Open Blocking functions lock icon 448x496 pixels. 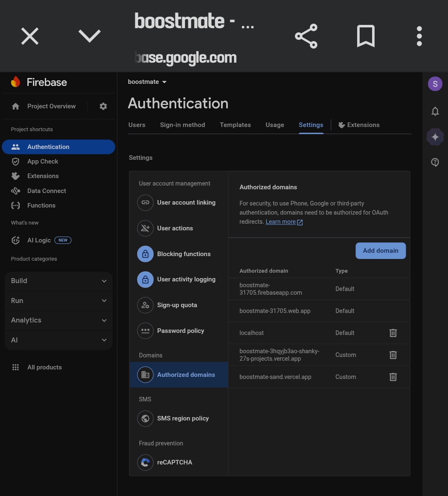point(145,254)
